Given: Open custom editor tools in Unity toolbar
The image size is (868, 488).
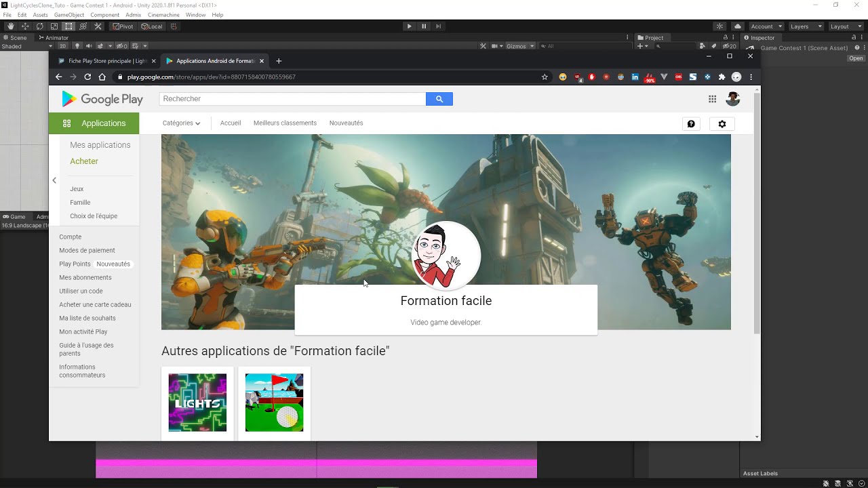Looking at the screenshot, I should (x=98, y=26).
